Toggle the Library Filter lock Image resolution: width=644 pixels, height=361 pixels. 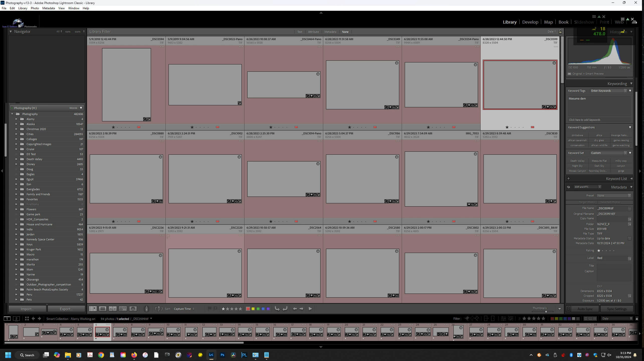pos(560,32)
